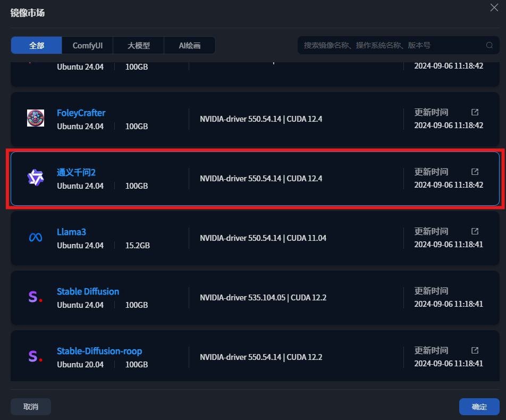
Task: Focus the image name search field
Action: coord(391,45)
